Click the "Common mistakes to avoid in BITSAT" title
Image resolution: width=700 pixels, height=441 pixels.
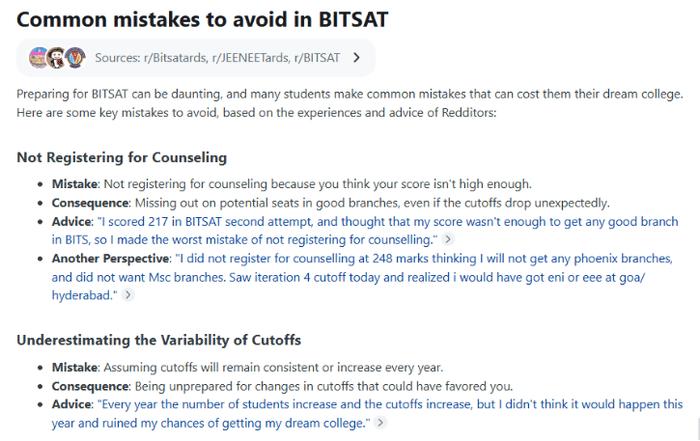click(190, 19)
